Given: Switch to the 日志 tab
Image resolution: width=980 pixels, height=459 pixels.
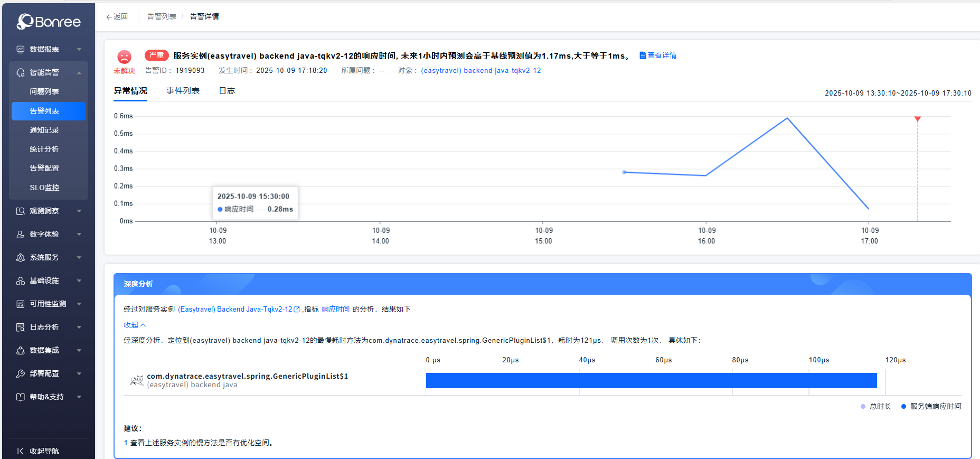Looking at the screenshot, I should tap(227, 91).
